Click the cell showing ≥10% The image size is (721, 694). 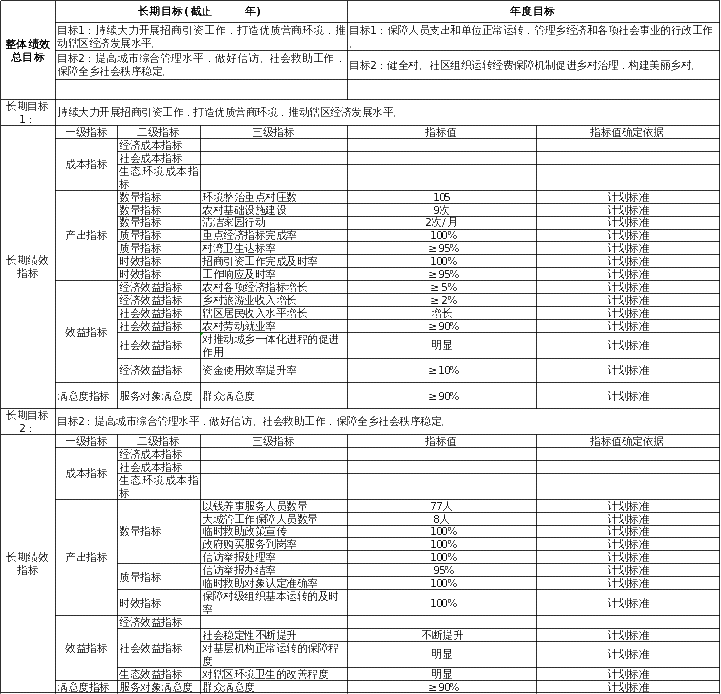[442, 370]
